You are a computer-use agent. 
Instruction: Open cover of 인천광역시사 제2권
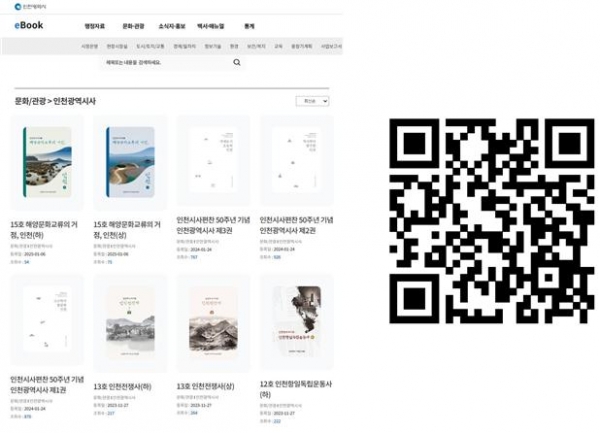[297, 160]
